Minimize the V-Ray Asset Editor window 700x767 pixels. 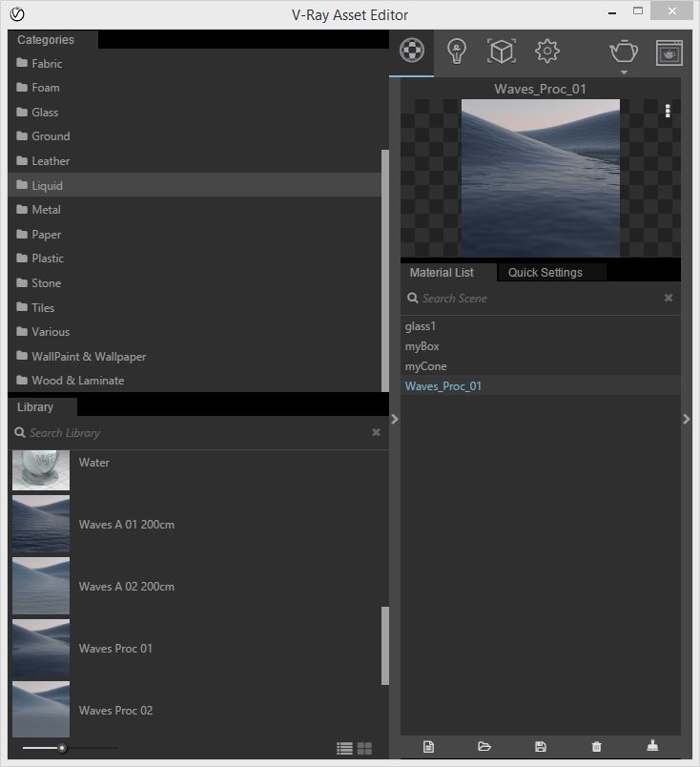coord(612,13)
